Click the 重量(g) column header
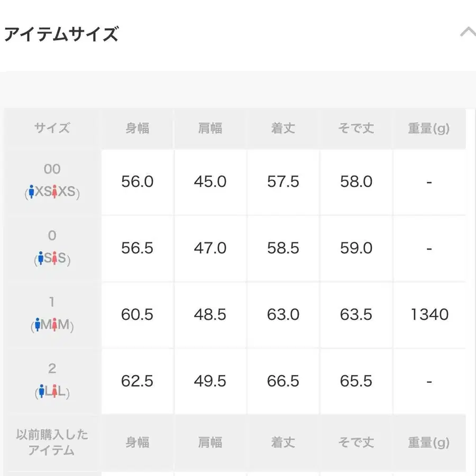This screenshot has height=476, width=476. click(429, 128)
